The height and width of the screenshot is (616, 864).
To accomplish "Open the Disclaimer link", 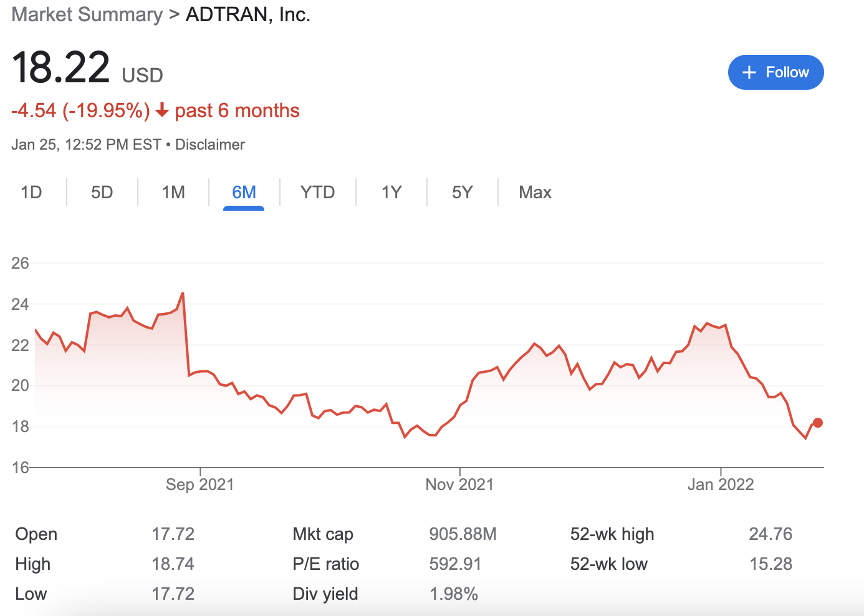I will point(210,145).
